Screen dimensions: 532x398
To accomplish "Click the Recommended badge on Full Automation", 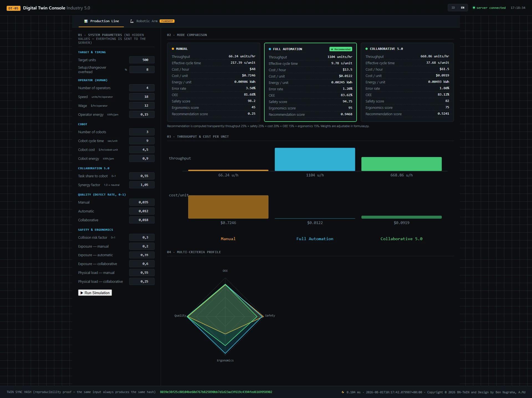I will (341, 49).
